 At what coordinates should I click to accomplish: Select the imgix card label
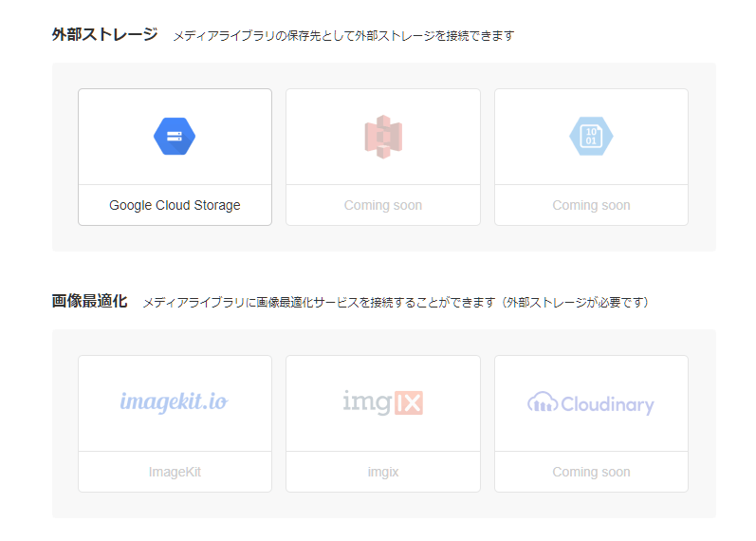pos(383,472)
